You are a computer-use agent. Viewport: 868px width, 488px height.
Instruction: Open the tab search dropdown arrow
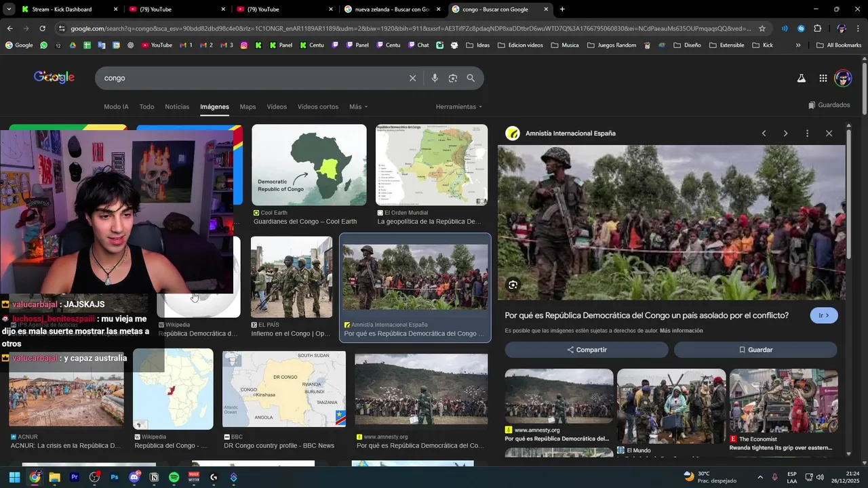[x=9, y=9]
